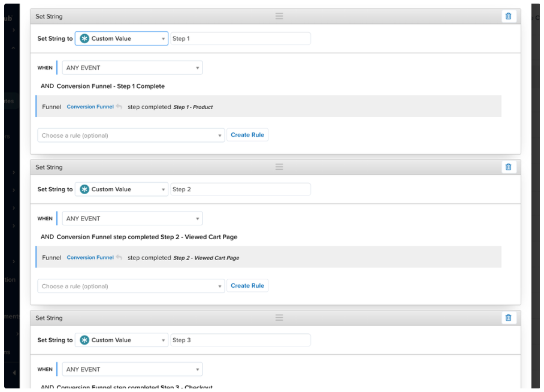Click 'Conversion Funnel - Step 1 Complete' rule title

point(111,86)
